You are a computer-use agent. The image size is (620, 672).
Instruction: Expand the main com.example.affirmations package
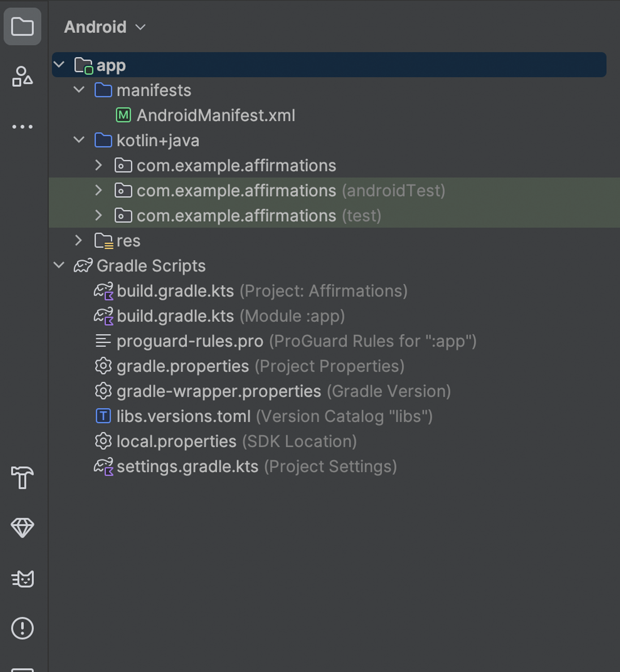tap(99, 165)
